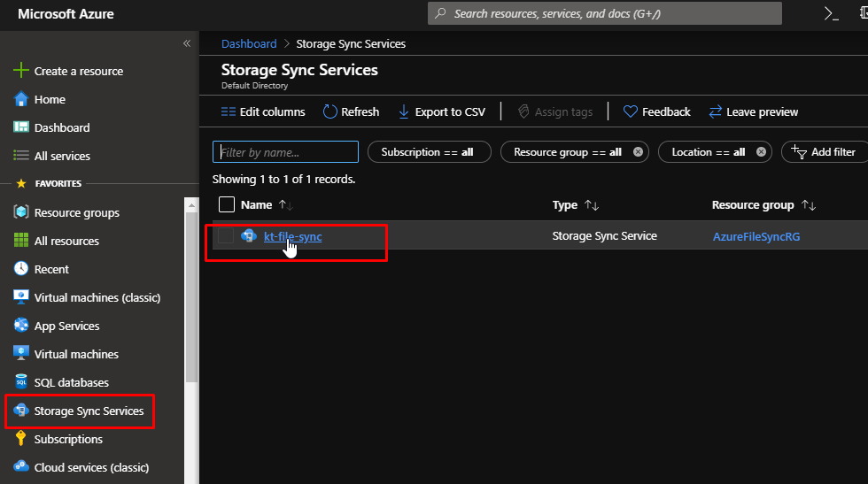
Task: Click the Virtual machines monitor icon
Action: (21, 353)
